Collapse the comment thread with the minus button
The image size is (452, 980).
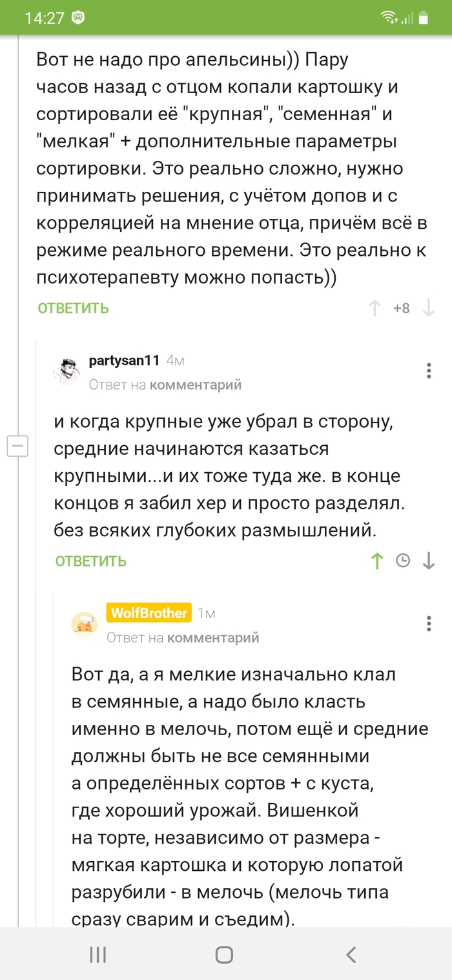tap(17, 446)
